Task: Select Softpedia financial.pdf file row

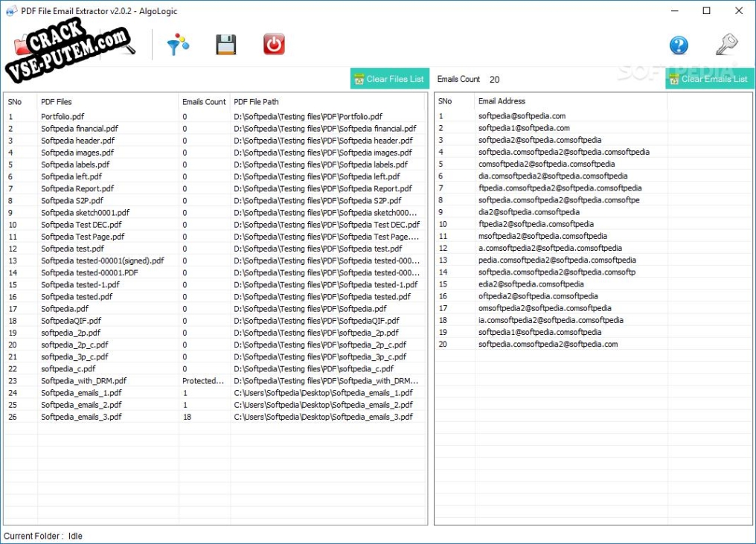Action: coord(215,129)
